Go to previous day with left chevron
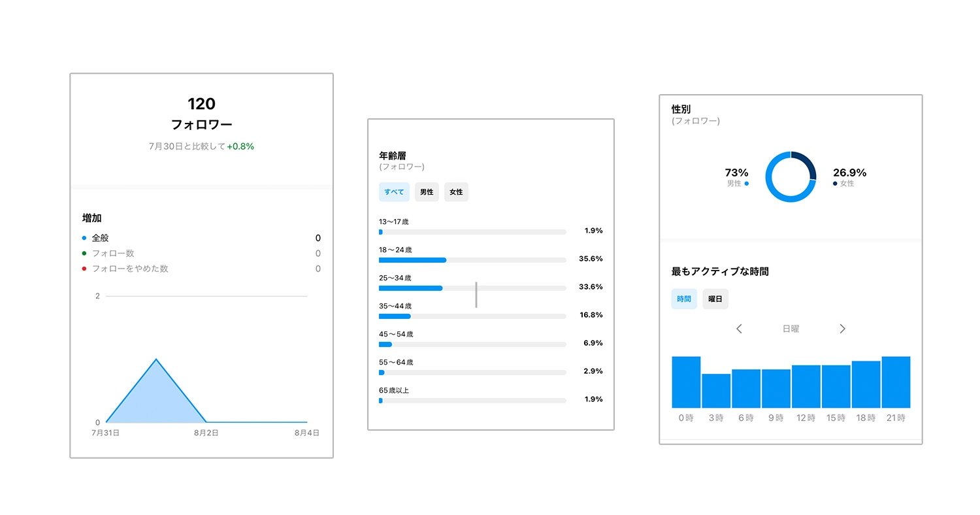The width and height of the screenshot is (980, 515). point(739,329)
